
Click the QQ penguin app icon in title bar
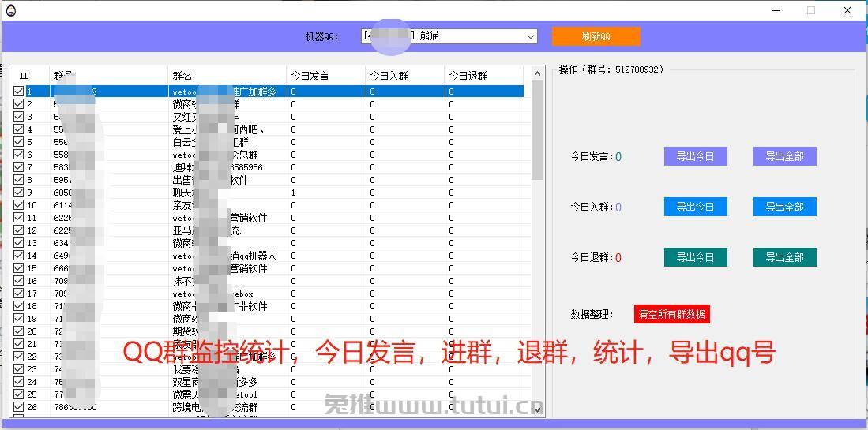click(x=10, y=10)
